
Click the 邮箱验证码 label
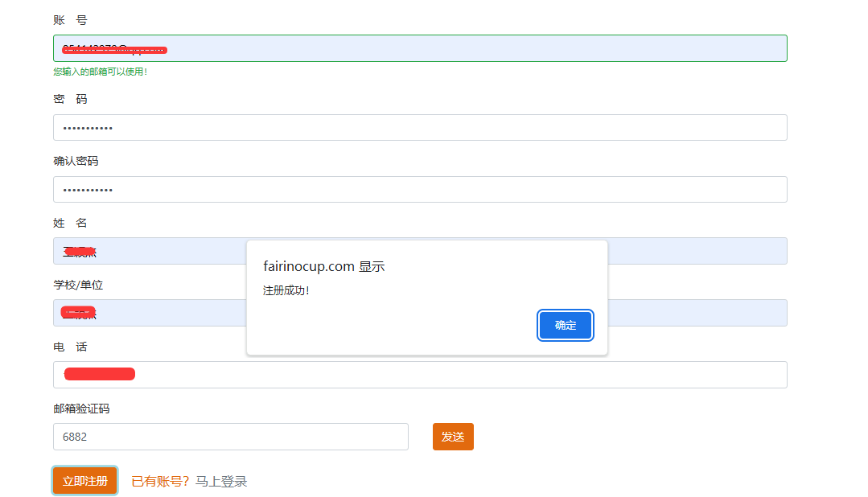(x=81, y=409)
